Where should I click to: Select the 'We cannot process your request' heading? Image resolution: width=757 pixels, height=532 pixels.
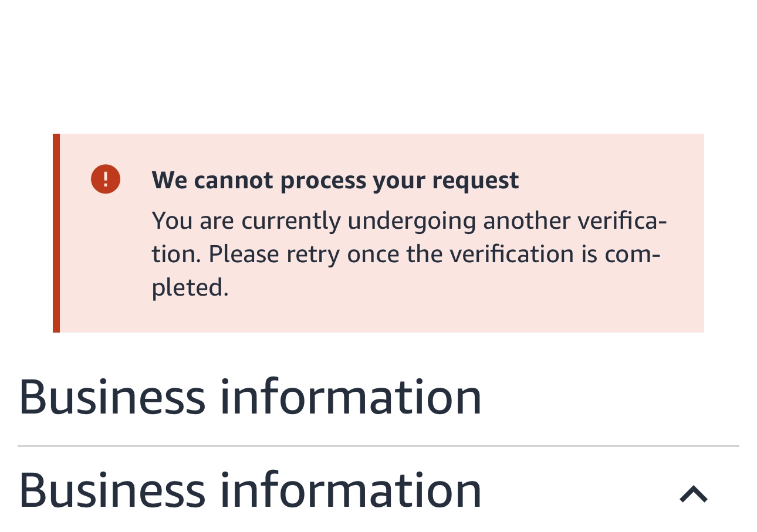(x=335, y=180)
